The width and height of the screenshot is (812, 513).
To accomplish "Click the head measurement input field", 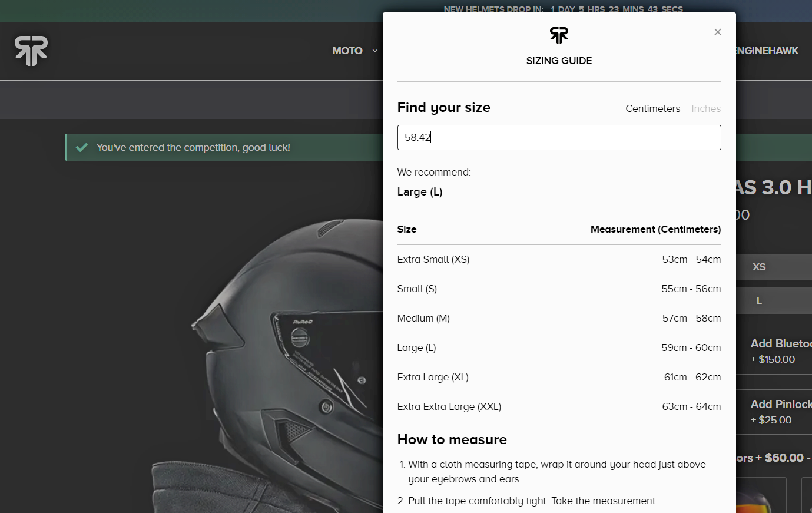I will pyautogui.click(x=559, y=137).
